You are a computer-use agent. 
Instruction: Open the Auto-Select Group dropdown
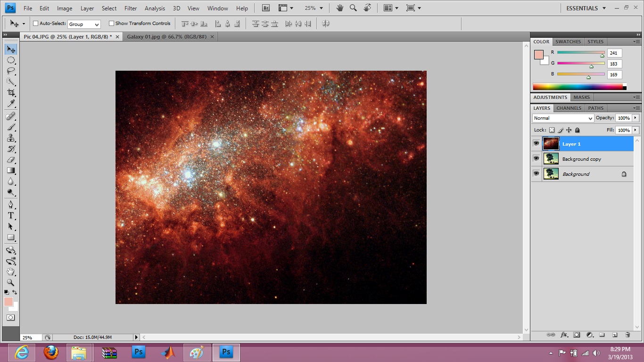point(84,24)
